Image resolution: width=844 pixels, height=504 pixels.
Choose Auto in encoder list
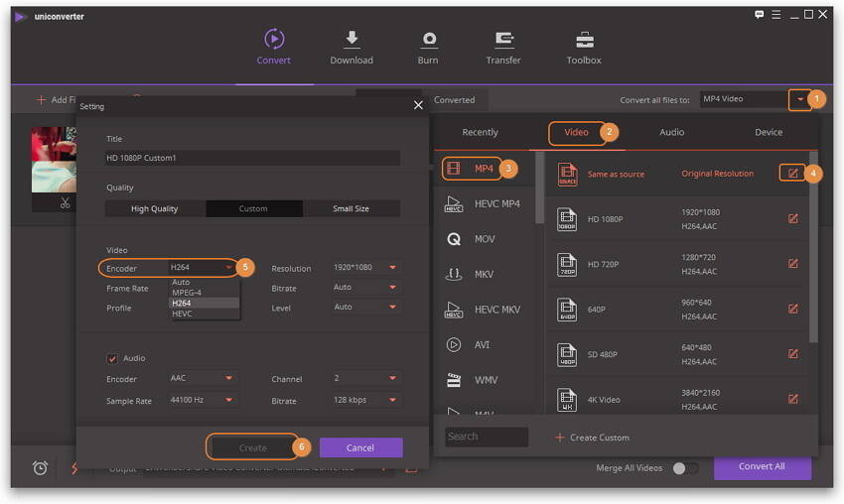(204, 283)
